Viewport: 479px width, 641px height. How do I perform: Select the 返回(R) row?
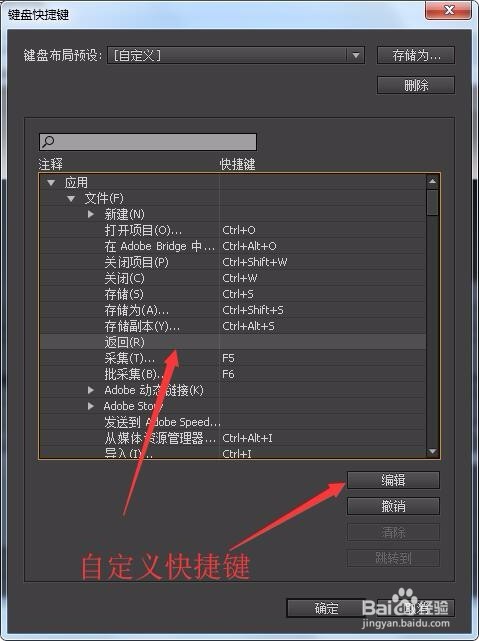click(x=232, y=342)
